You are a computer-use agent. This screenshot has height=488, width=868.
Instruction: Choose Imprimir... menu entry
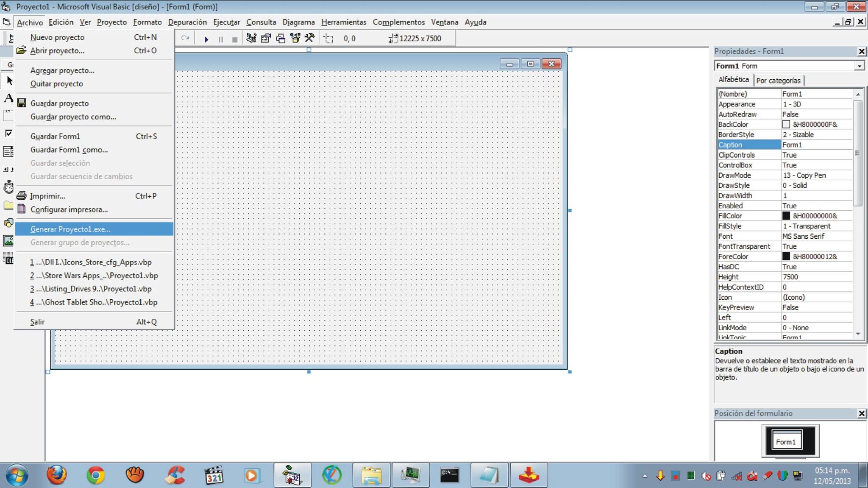coord(94,196)
